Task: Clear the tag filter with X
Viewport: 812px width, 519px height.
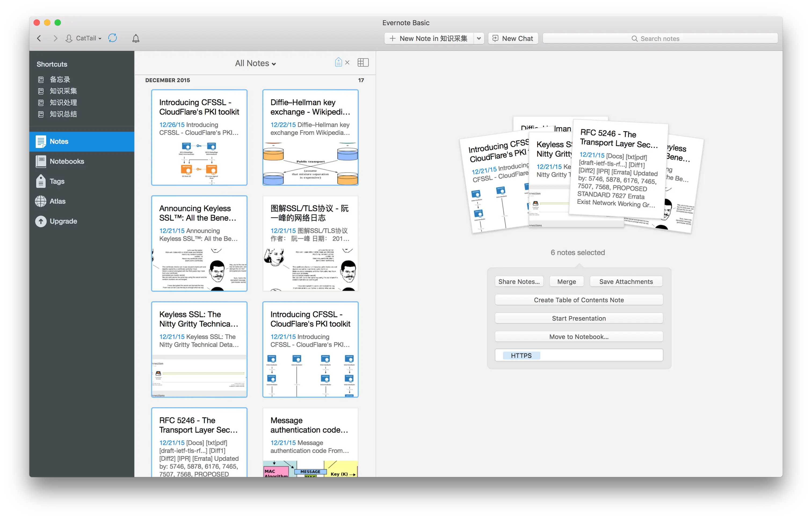Action: 347,62
